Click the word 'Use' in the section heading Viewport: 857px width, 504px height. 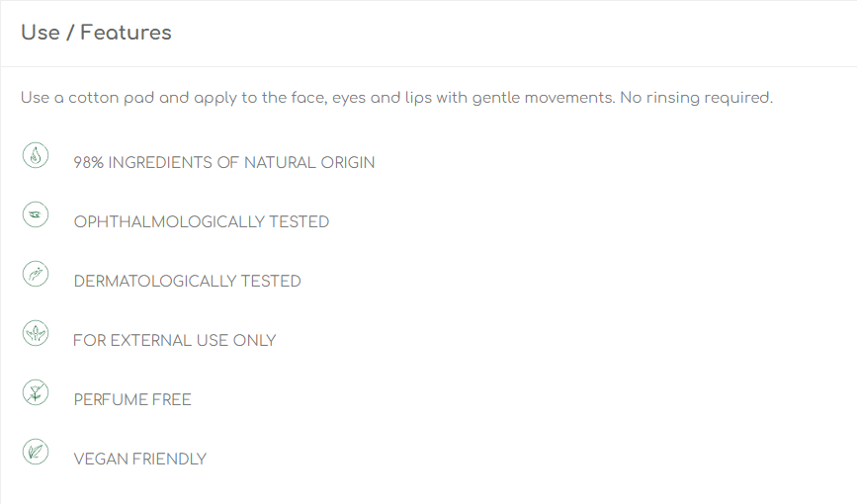[41, 33]
